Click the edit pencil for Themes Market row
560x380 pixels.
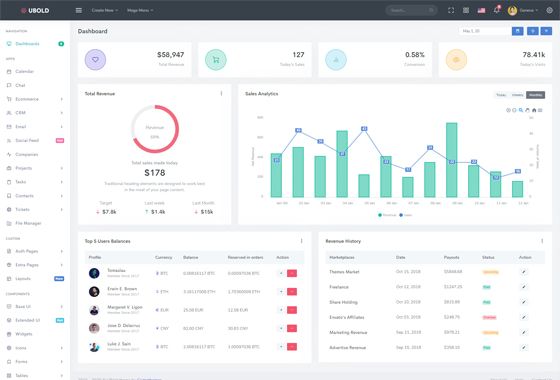524,272
